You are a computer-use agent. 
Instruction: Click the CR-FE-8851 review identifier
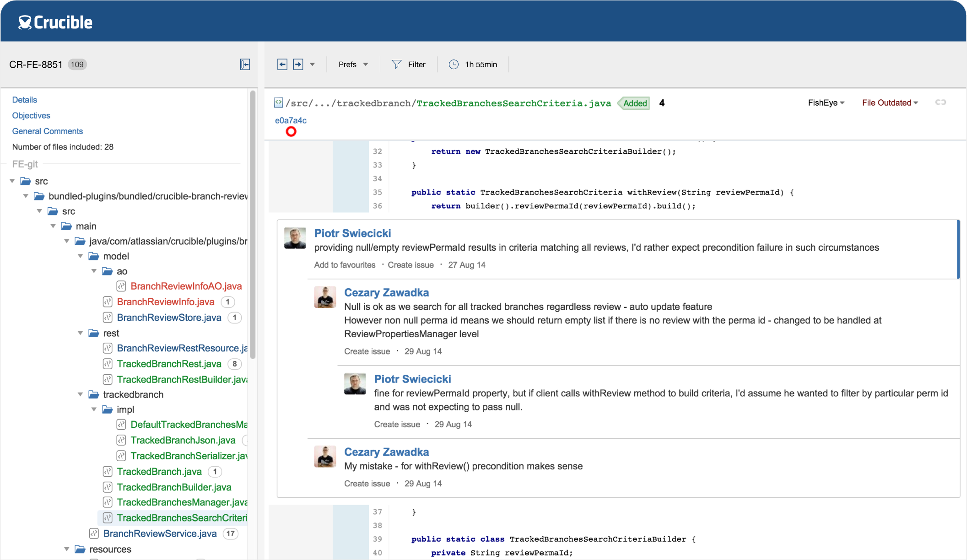pyautogui.click(x=36, y=64)
